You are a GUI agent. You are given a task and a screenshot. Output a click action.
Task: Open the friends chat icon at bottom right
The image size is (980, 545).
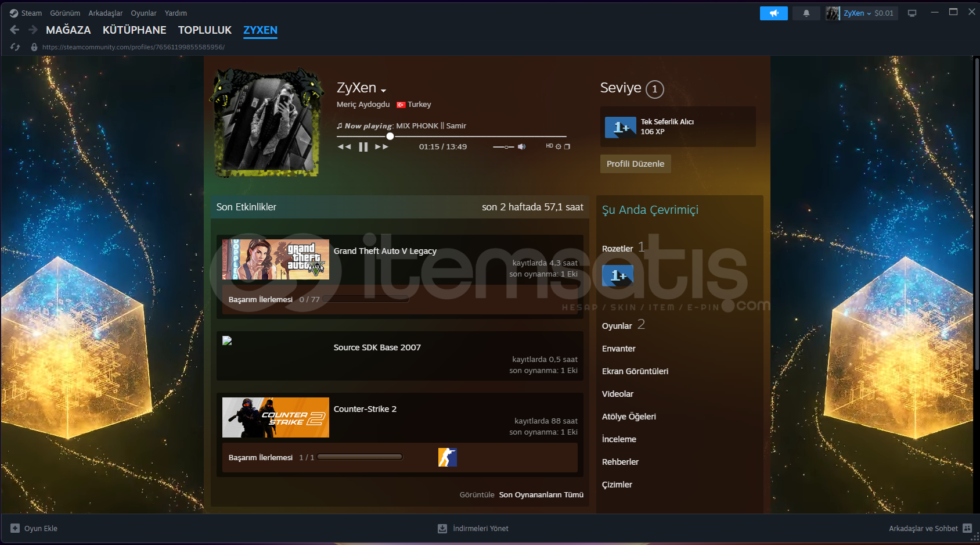[x=967, y=528]
